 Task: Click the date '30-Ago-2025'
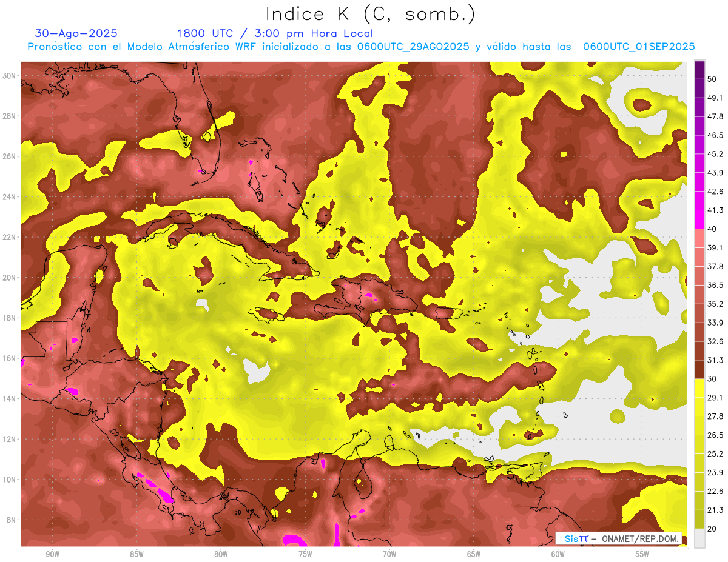coord(76,33)
